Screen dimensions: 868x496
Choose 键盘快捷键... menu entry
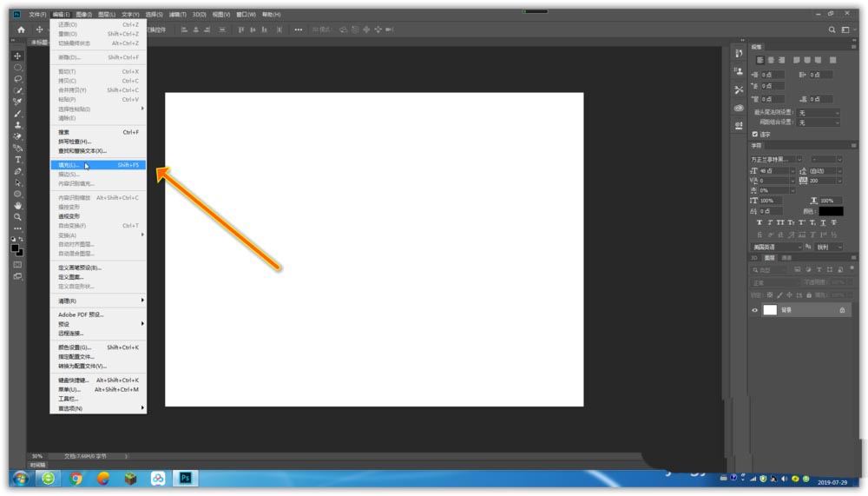tap(98, 380)
